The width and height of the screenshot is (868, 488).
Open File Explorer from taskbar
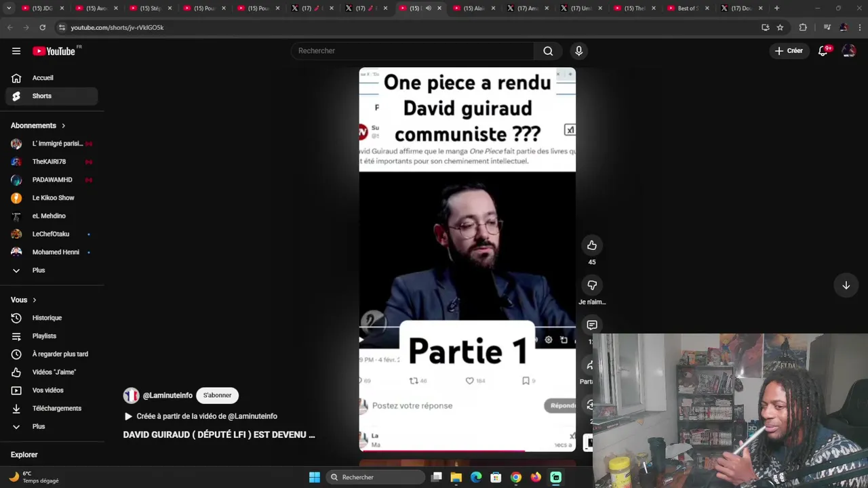click(456, 477)
